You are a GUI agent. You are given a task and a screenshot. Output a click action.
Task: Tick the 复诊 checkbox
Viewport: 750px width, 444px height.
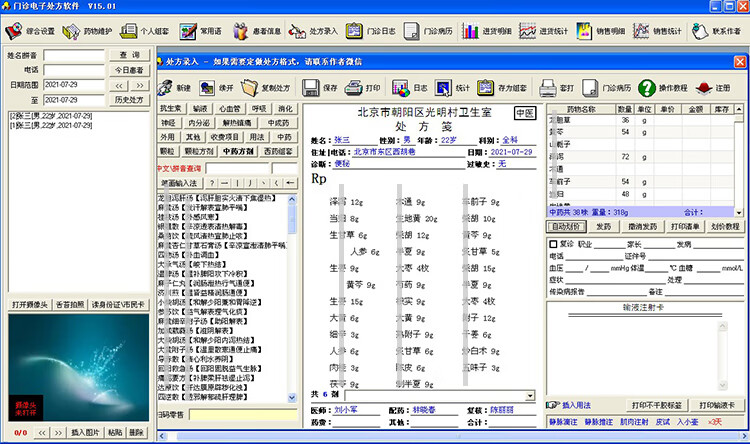tap(553, 244)
